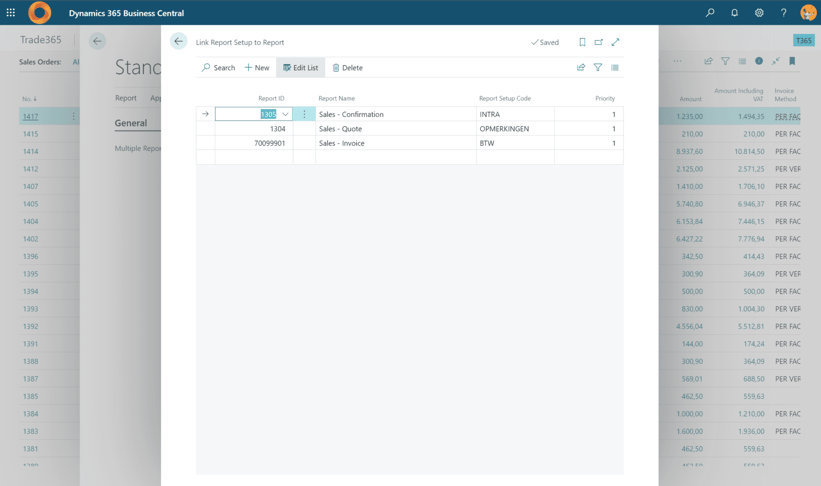
Task: Collapse the background page view
Action: pos(775,61)
